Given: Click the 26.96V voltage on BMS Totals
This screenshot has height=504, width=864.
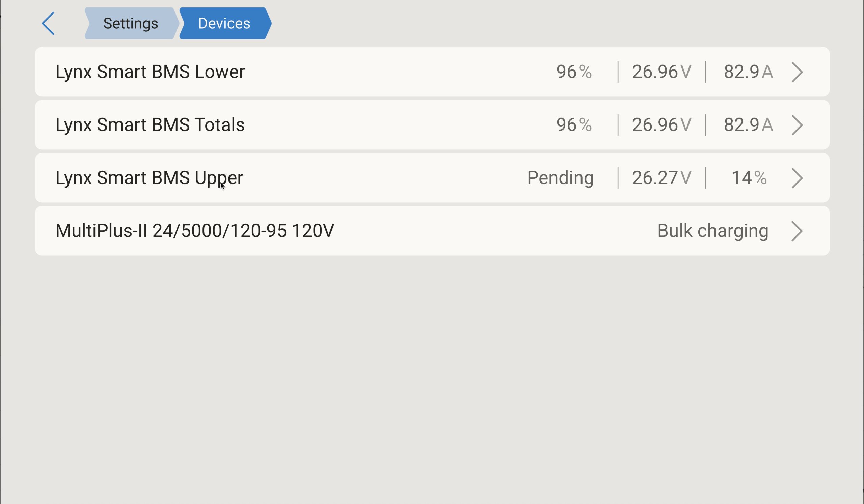Looking at the screenshot, I should [x=662, y=125].
